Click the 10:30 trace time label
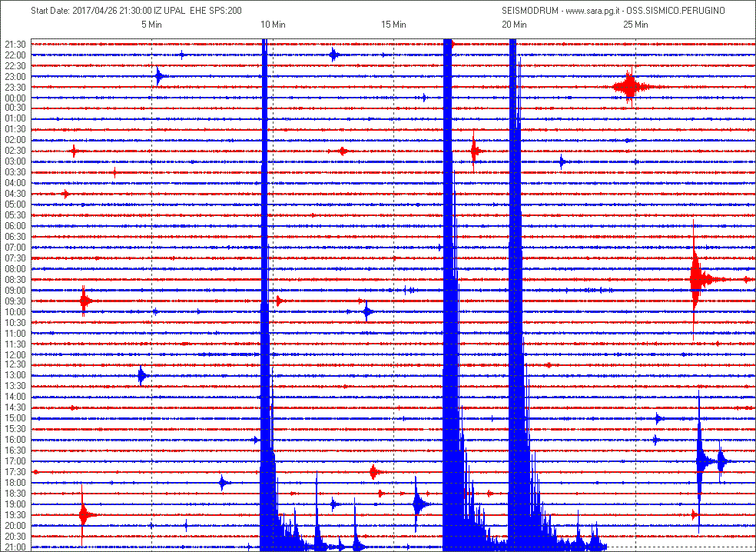 coord(15,322)
